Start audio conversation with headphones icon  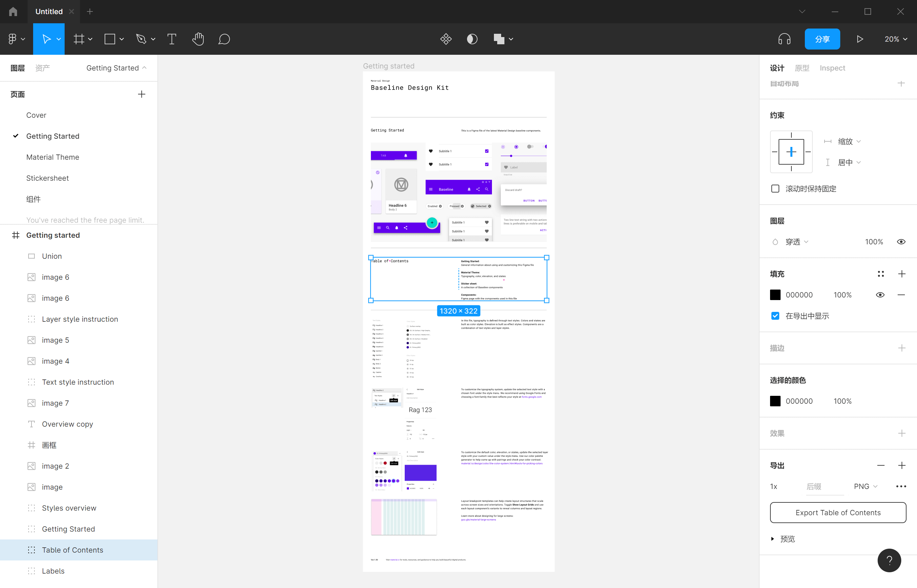click(x=785, y=39)
